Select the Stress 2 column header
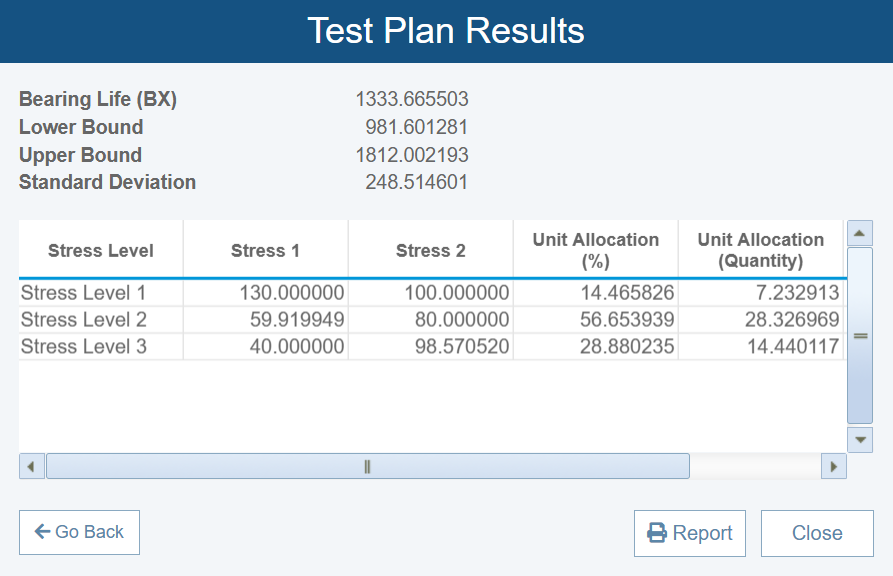This screenshot has height=576, width=893. coord(430,250)
